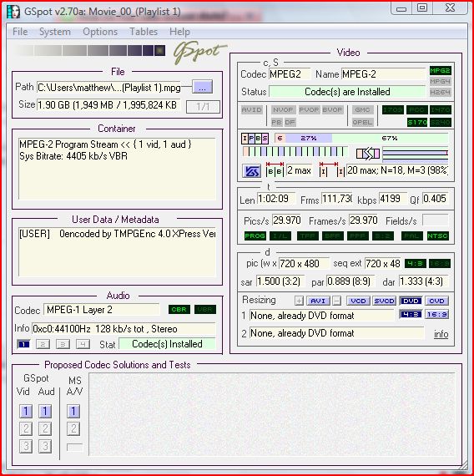Click the minus collapse button after AVI
Image resolution: width=474 pixels, height=476 pixels.
pos(336,301)
